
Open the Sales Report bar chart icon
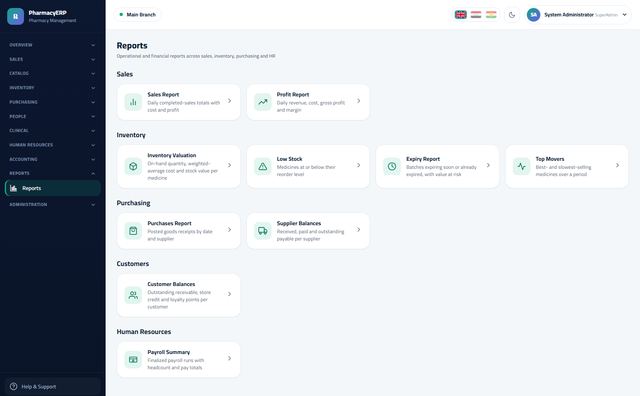(x=133, y=102)
